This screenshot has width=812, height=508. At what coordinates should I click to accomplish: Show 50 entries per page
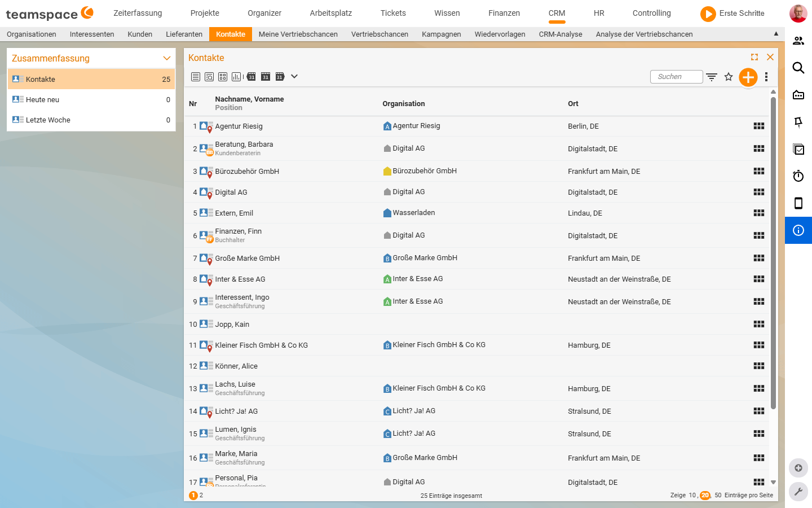(x=718, y=495)
